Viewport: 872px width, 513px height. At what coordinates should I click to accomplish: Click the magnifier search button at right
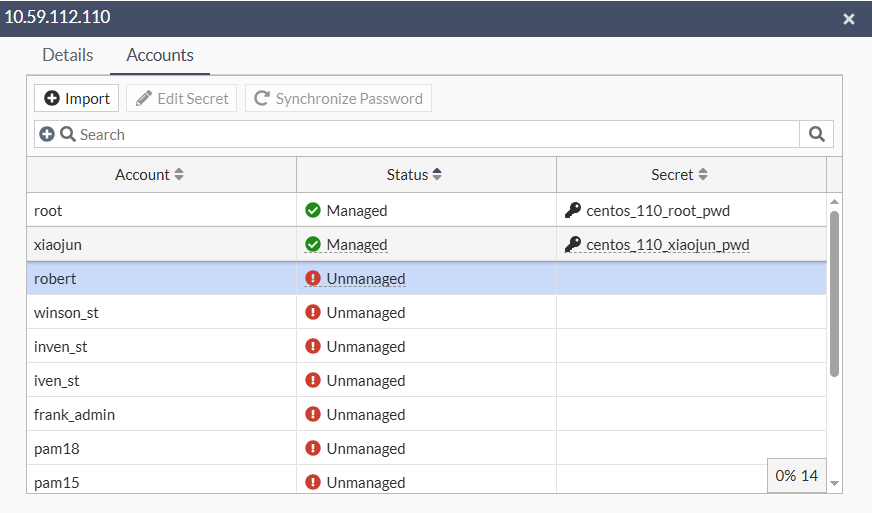pyautogui.click(x=816, y=134)
